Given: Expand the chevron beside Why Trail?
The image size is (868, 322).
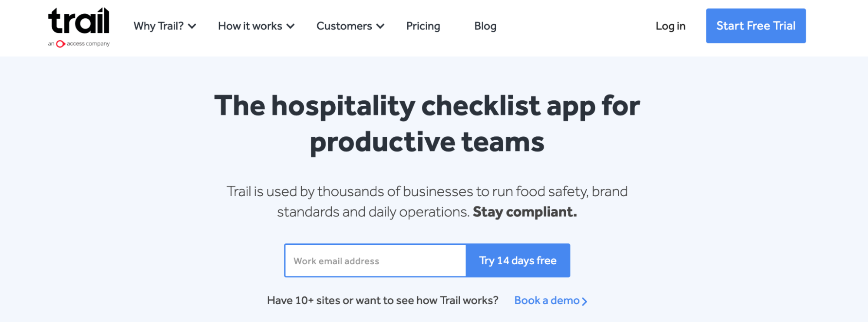Looking at the screenshot, I should click(192, 26).
